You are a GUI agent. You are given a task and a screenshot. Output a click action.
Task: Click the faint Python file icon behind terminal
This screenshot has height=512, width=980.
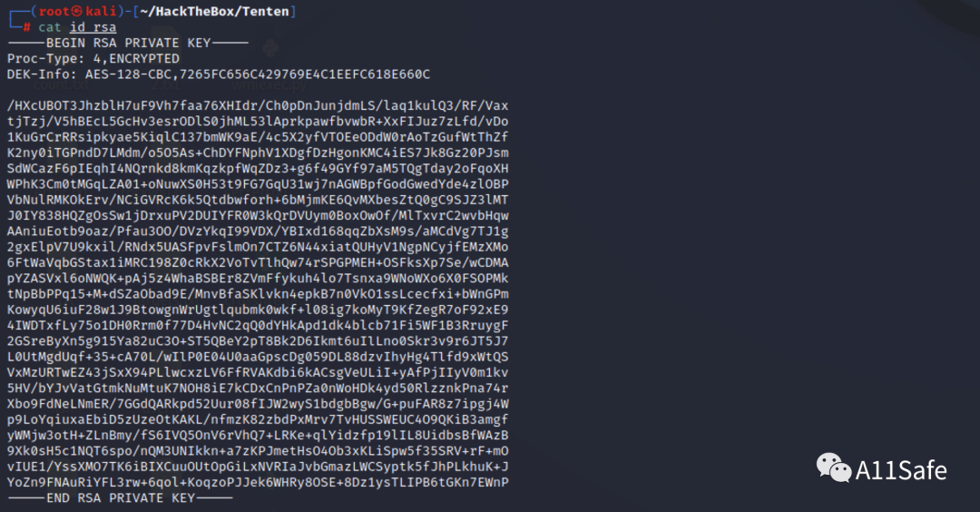coord(270,48)
